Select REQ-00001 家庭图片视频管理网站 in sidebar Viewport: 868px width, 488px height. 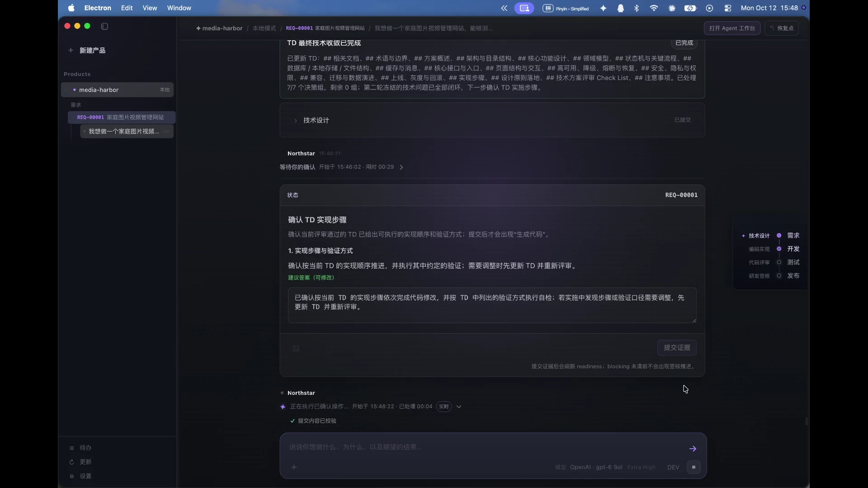point(122,117)
